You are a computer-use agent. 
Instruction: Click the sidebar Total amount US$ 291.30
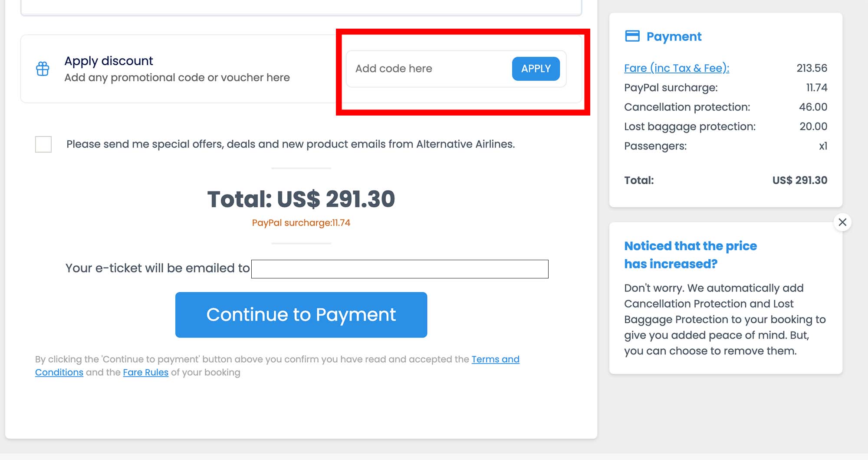pos(800,180)
